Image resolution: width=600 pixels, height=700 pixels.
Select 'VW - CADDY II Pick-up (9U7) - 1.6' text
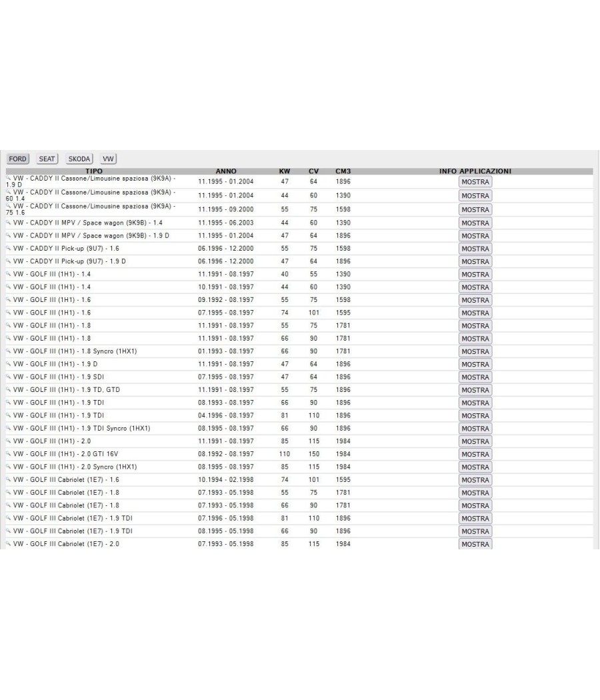(66, 248)
